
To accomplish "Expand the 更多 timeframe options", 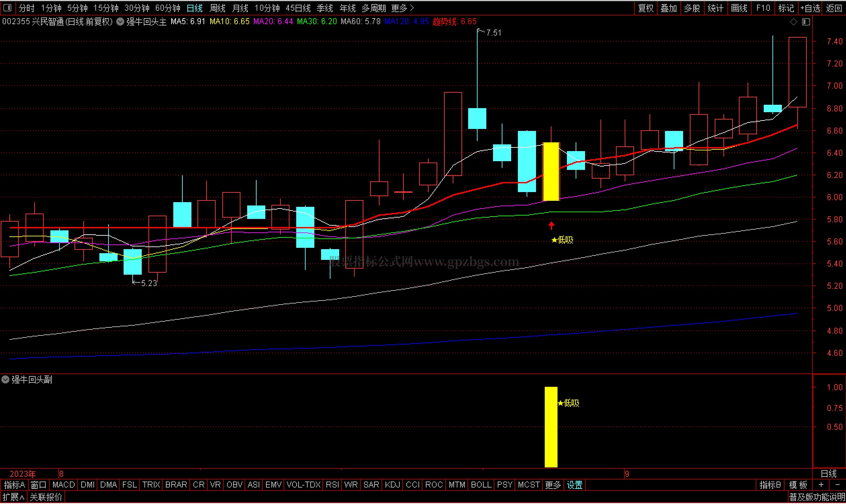I will tap(402, 8).
